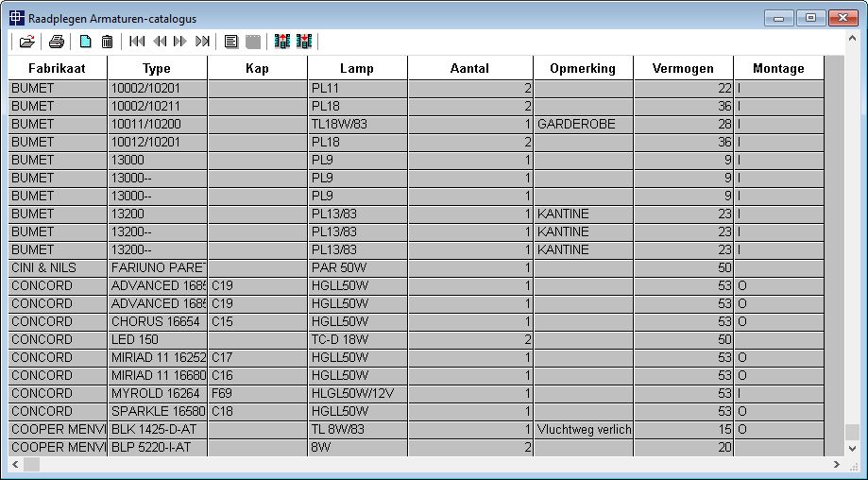
Task: Select the type cell 10012/10201
Action: (x=157, y=143)
